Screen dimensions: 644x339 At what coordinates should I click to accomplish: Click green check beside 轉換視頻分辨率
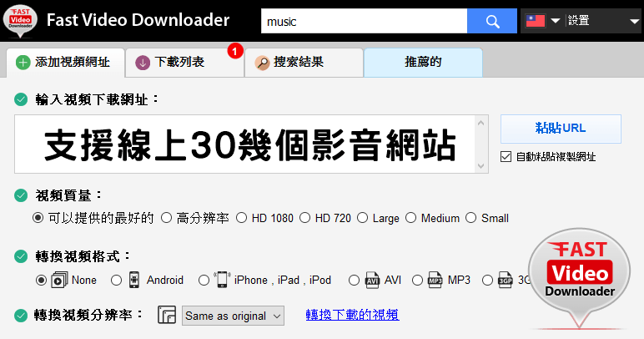21,316
